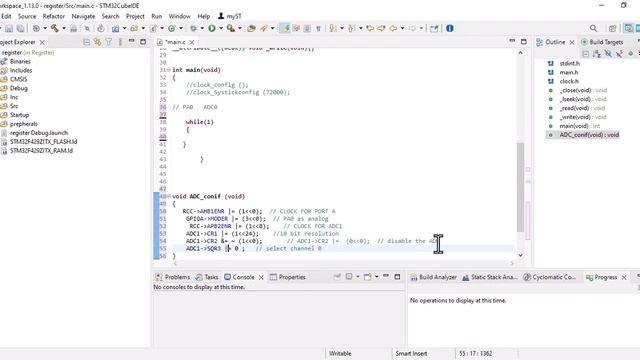The image size is (640, 360).
Task: Close the main.c editor tab
Action: click(192, 42)
